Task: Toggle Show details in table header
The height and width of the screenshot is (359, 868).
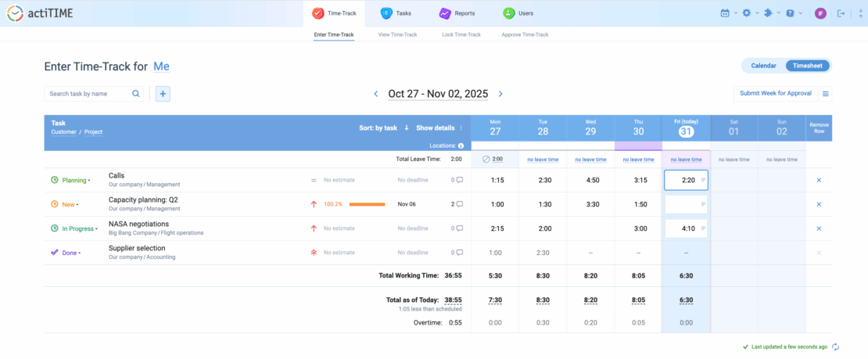Action: pos(435,127)
